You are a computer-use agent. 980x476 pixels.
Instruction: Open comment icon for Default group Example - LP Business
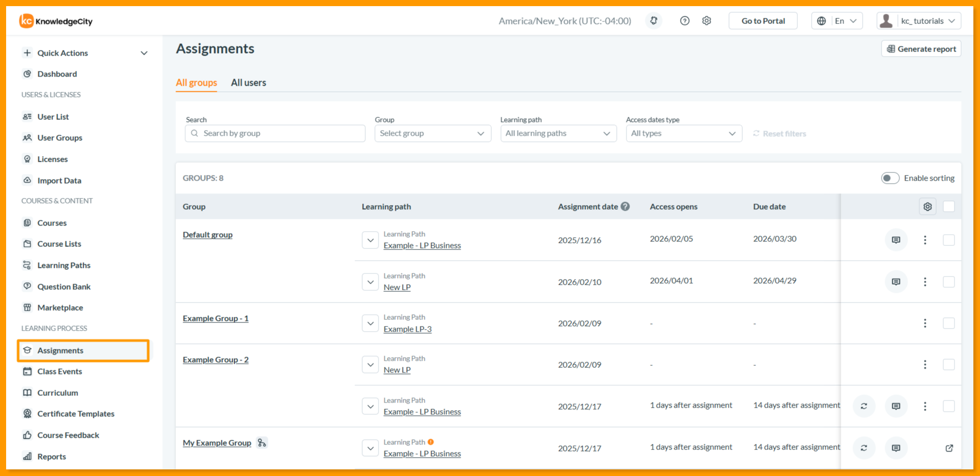896,240
